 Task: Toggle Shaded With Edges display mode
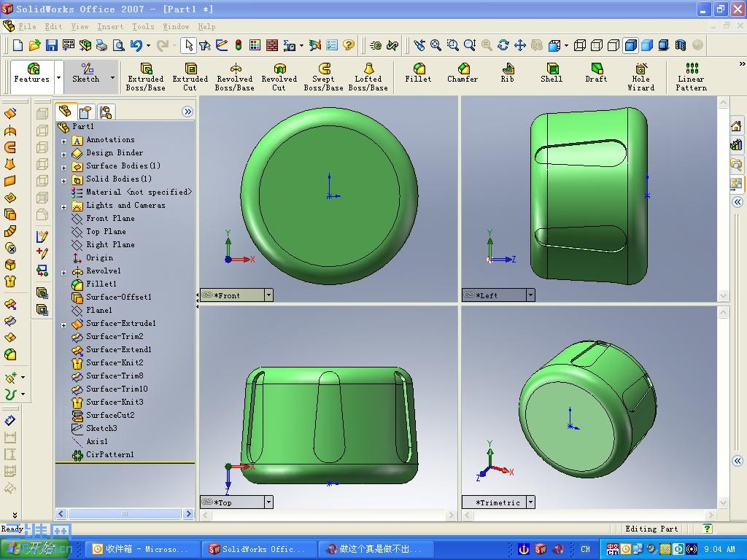pyautogui.click(x=630, y=45)
